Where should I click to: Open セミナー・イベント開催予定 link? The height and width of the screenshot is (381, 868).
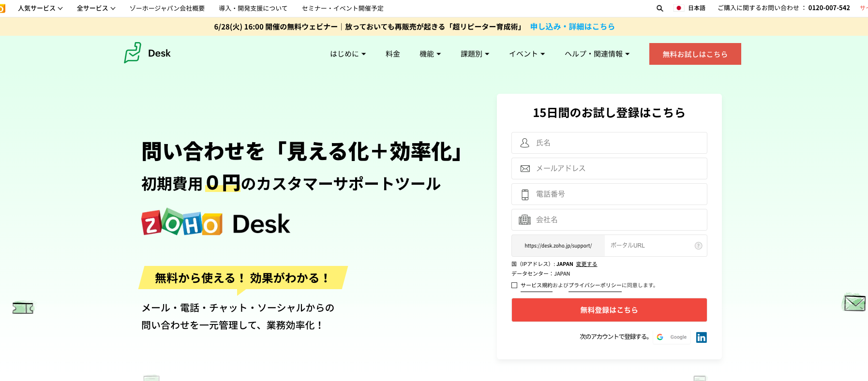(343, 8)
